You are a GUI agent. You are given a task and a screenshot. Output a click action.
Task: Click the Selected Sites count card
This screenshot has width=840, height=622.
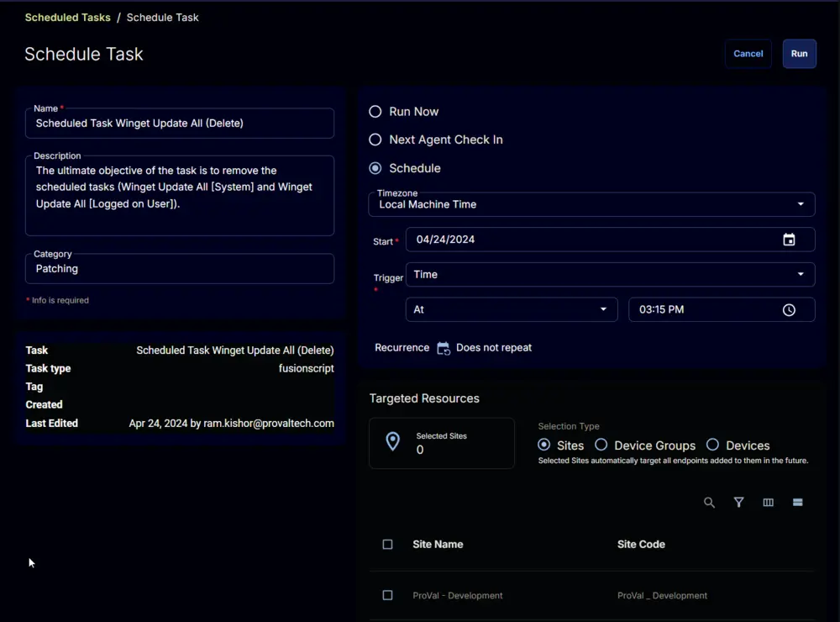click(442, 444)
